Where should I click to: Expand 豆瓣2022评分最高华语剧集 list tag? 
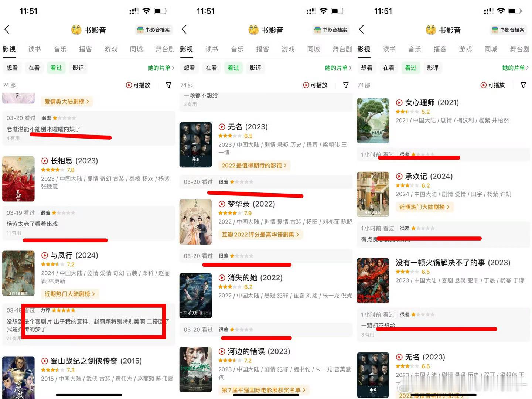pyautogui.click(x=260, y=235)
